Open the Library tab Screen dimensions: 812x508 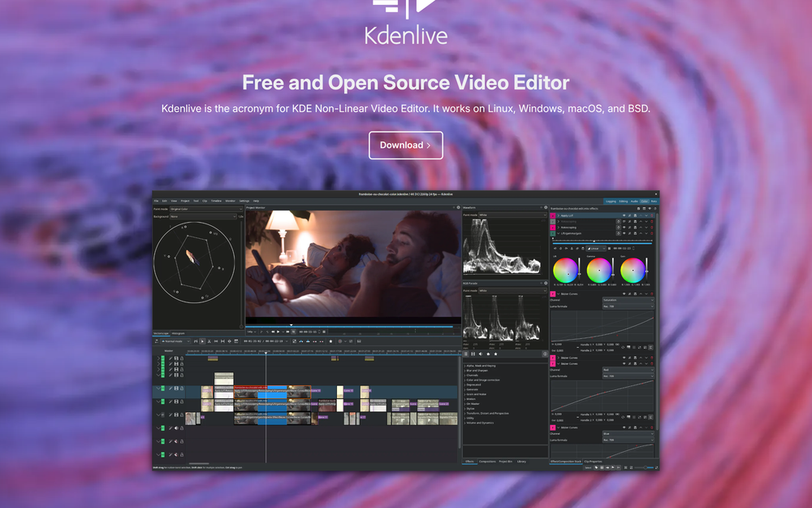pos(521,462)
